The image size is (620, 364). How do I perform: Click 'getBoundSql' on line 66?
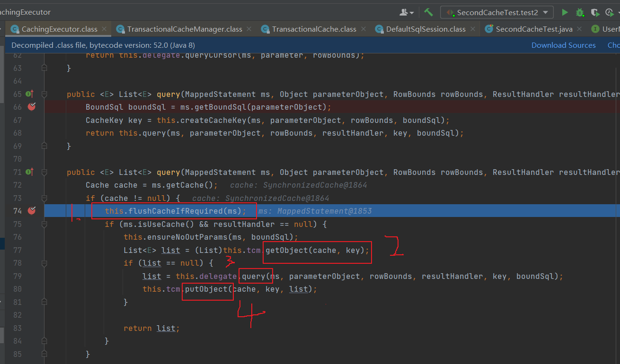(220, 107)
